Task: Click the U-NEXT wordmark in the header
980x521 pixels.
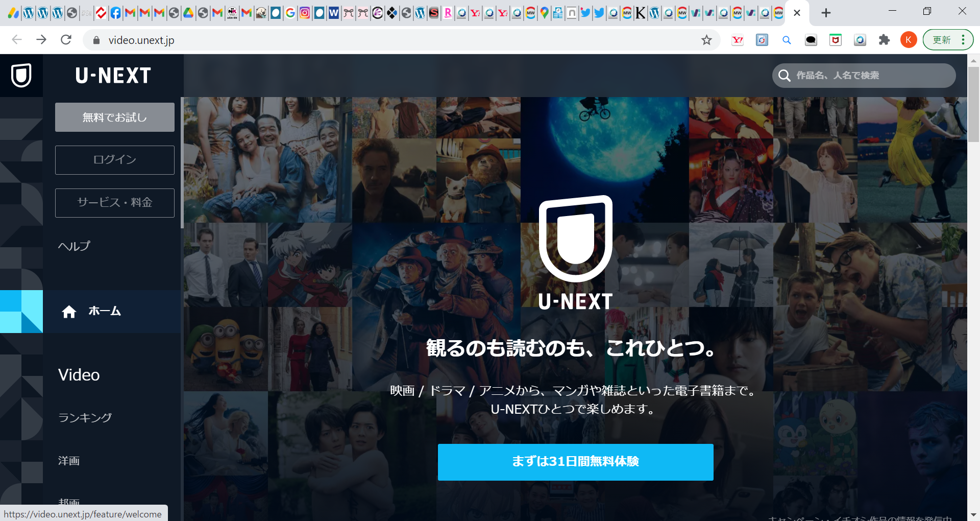Action: pos(113,76)
